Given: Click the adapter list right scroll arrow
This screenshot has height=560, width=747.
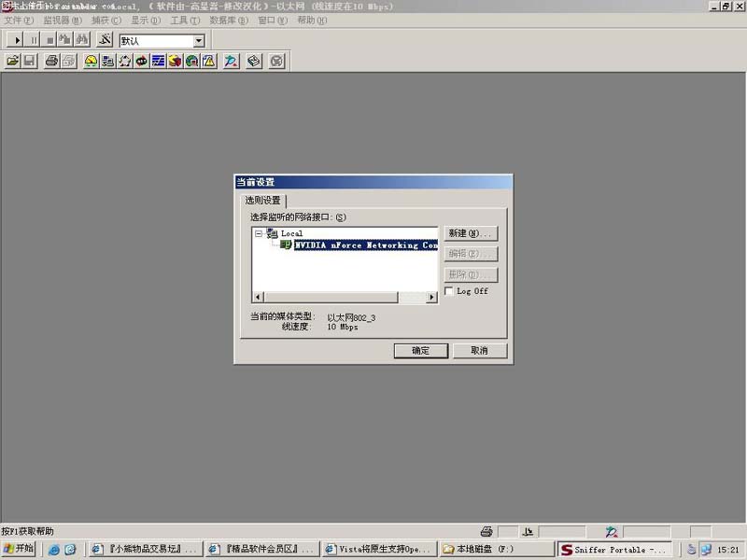Looking at the screenshot, I should pyautogui.click(x=431, y=298).
